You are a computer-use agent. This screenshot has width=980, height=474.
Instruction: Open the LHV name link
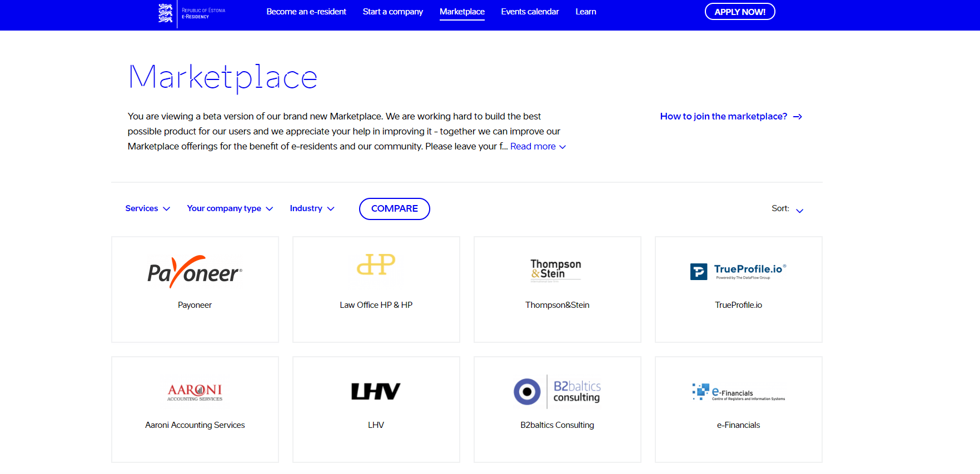coord(376,425)
